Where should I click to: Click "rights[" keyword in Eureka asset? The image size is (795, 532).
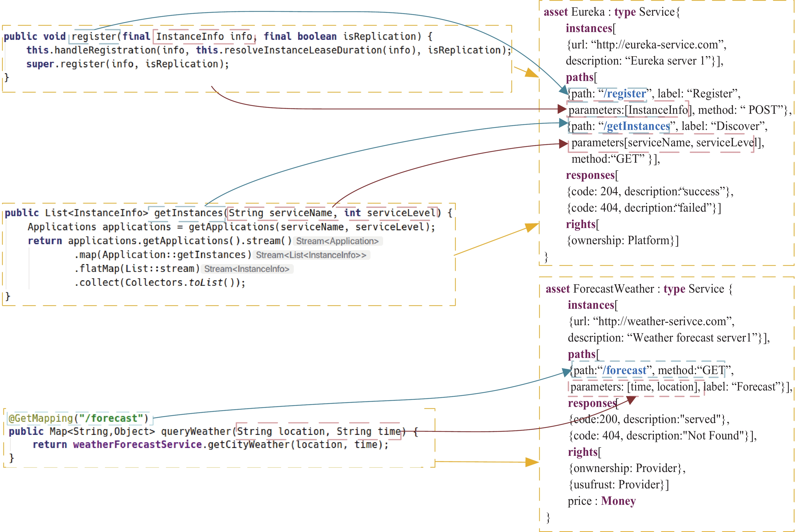point(583,224)
